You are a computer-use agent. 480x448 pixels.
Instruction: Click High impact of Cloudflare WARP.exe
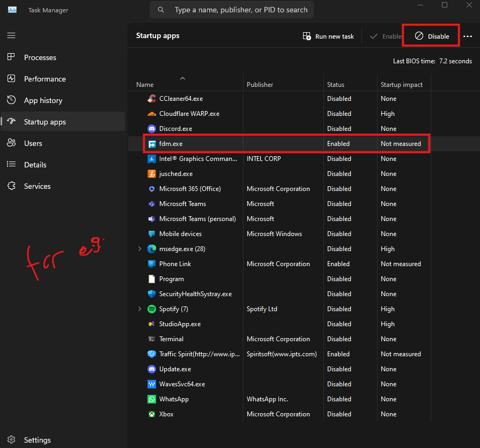point(388,114)
